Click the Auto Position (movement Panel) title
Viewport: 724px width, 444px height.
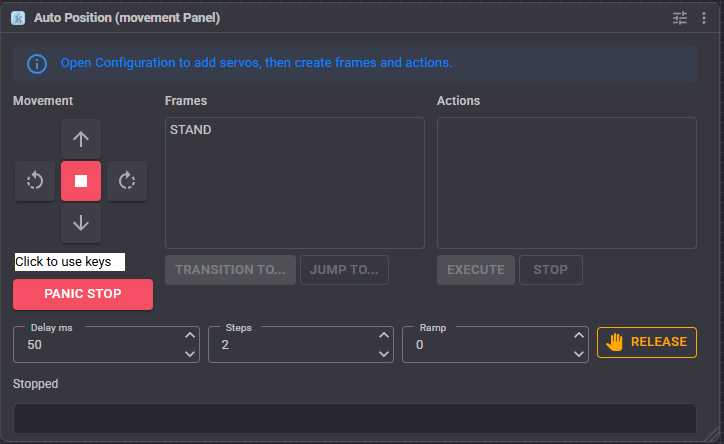[x=127, y=18]
